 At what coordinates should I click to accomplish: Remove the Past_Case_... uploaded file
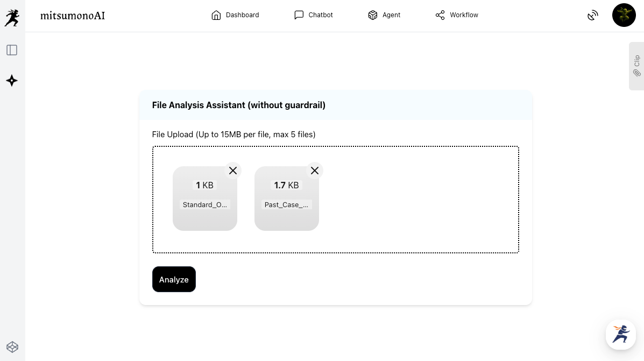(315, 171)
